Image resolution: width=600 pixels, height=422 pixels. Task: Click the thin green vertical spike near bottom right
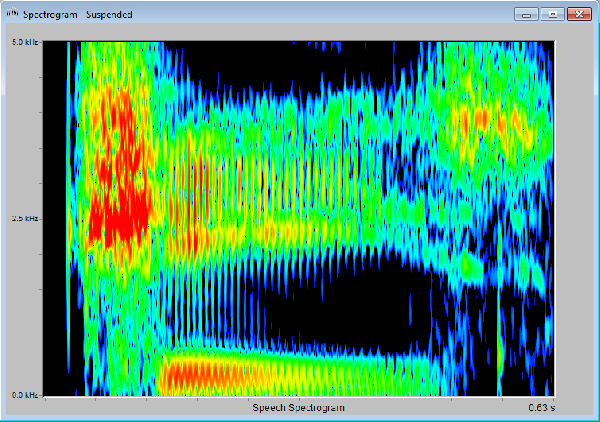coord(499,350)
